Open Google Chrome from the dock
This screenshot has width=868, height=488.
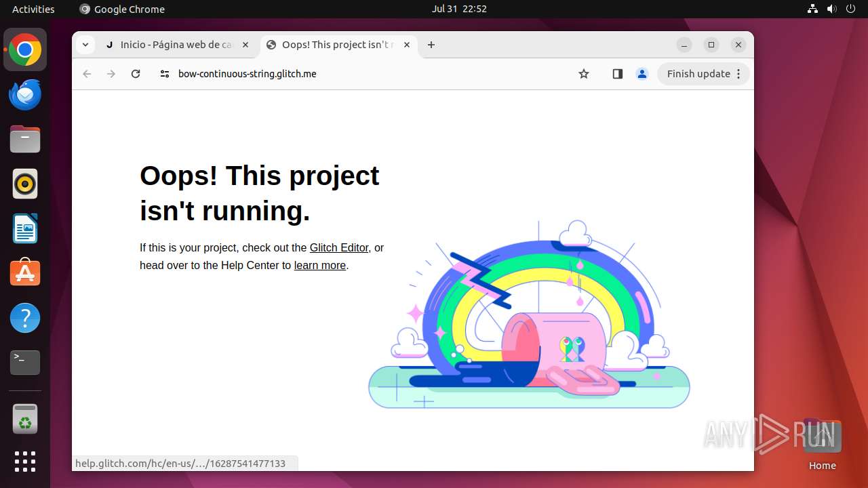[25, 50]
